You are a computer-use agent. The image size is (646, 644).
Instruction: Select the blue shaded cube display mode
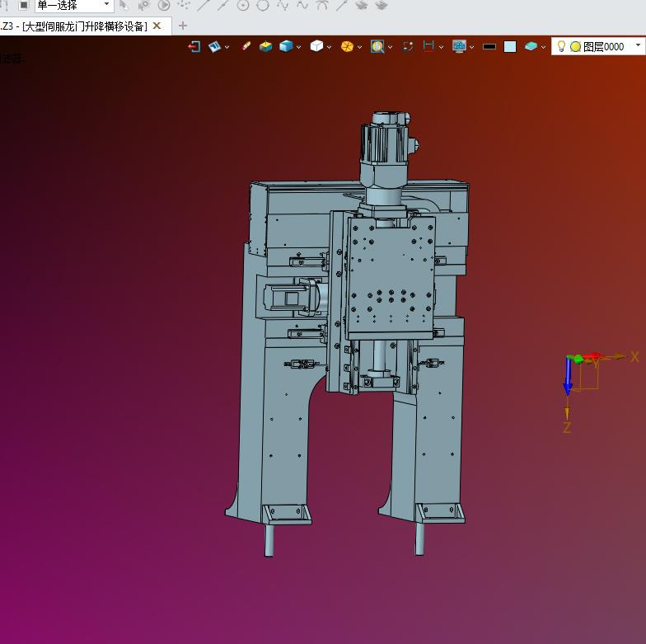tap(286, 46)
